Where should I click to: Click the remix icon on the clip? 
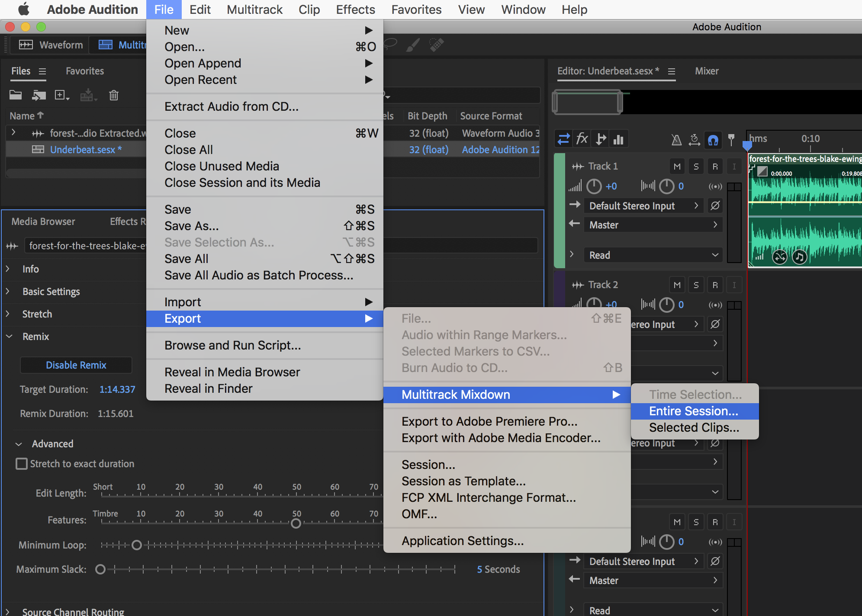(x=780, y=257)
